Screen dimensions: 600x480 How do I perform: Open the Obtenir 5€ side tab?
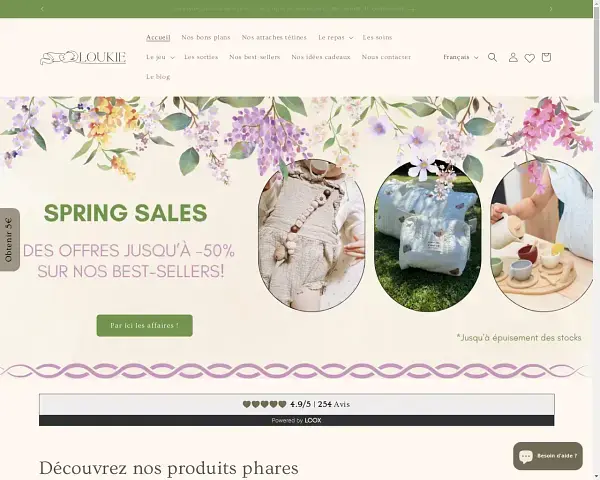(x=10, y=240)
